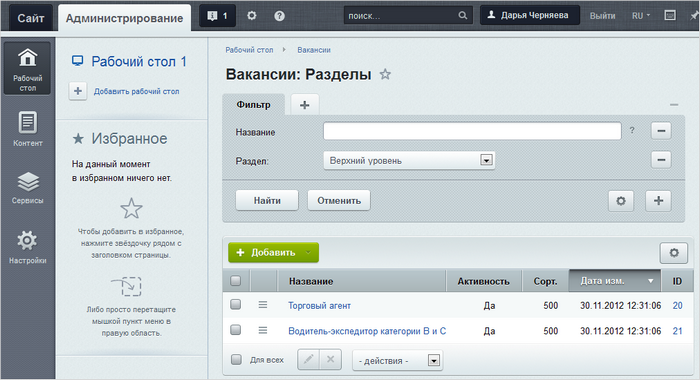Click the notifications icon with counter 1
The height and width of the screenshot is (380, 700).
pos(217,16)
